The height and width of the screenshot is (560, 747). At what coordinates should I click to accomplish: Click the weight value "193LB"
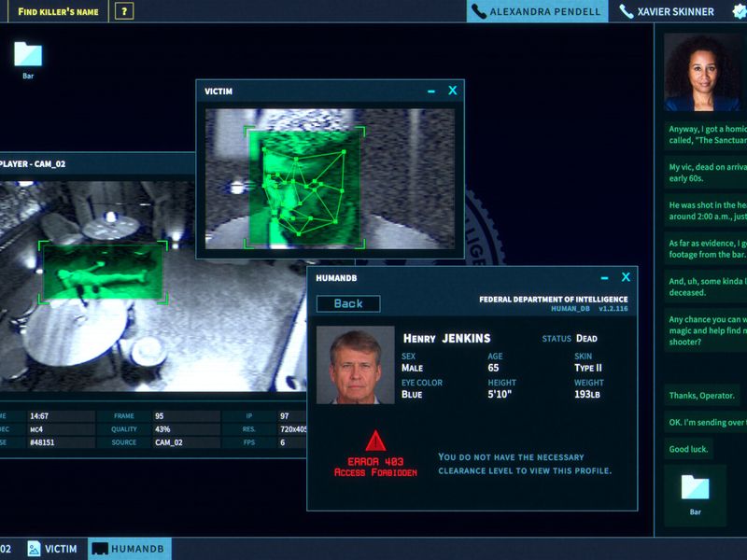coord(587,394)
